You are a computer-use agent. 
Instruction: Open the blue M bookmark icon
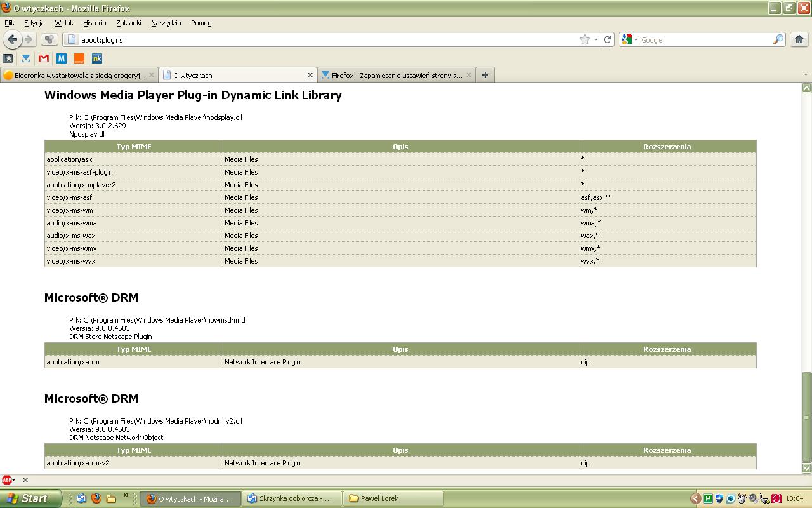click(x=62, y=58)
